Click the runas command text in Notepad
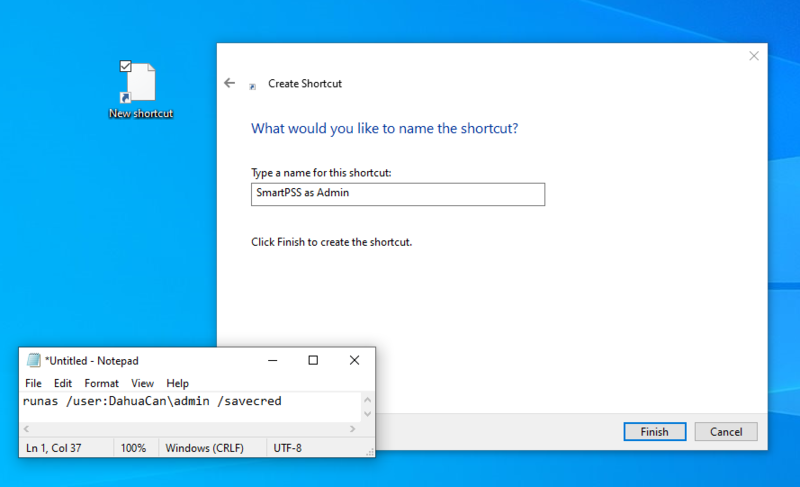 pyautogui.click(x=150, y=402)
